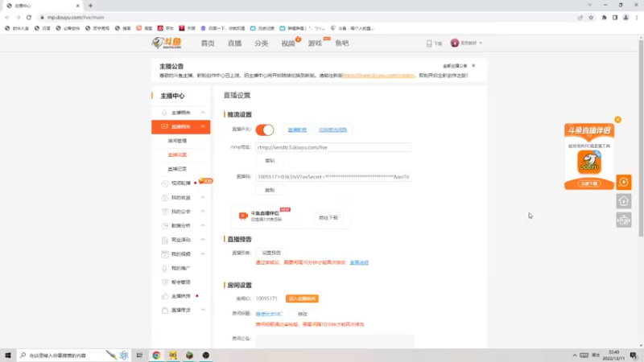Open the first blue link beside the live switch
Viewport: 644px width, 362px height.
[297, 130]
